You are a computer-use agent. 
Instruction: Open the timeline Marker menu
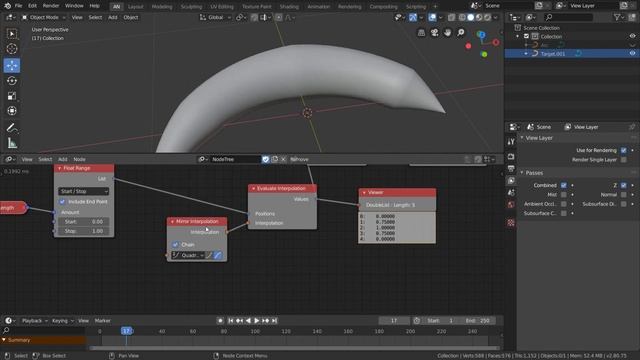pos(102,321)
